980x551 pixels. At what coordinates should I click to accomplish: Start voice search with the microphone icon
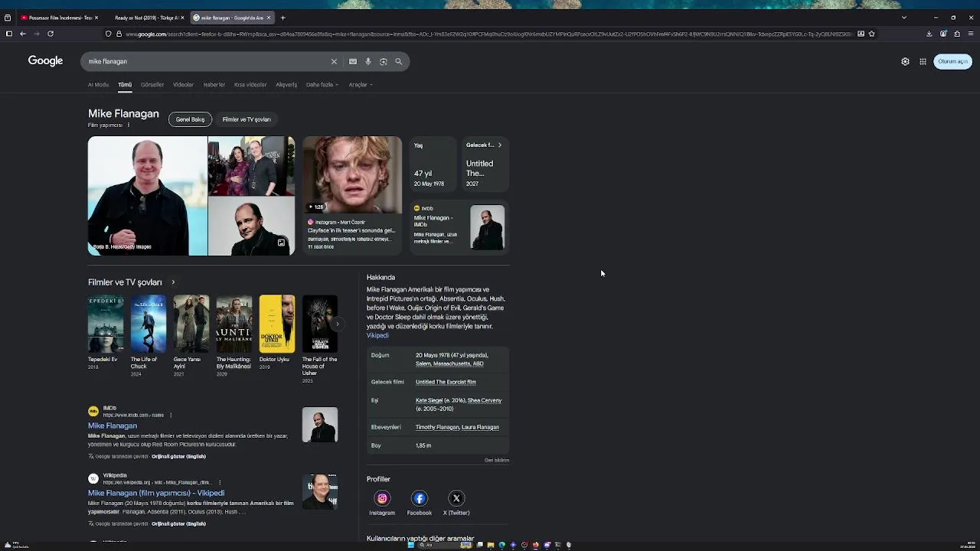coord(367,61)
